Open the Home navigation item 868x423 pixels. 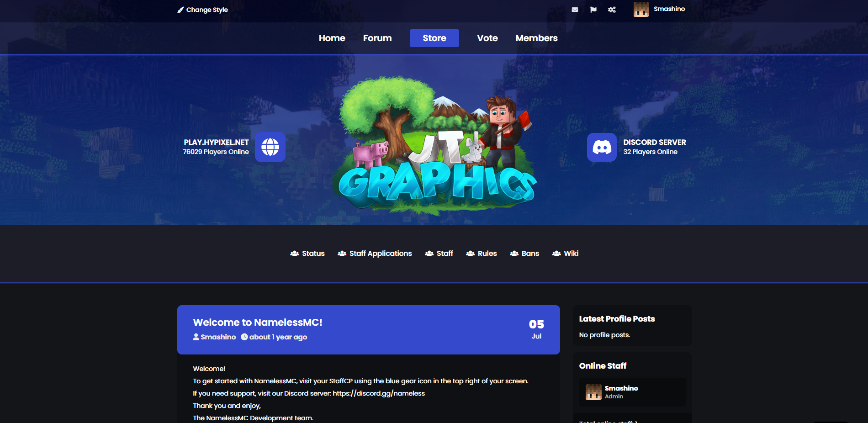(332, 38)
